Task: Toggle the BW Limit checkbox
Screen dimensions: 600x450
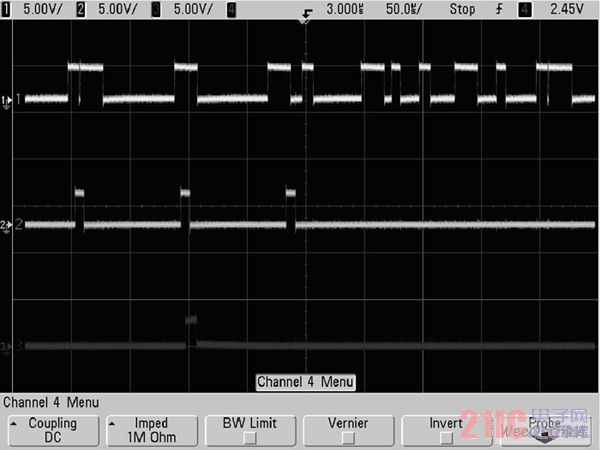Action: pos(249,430)
